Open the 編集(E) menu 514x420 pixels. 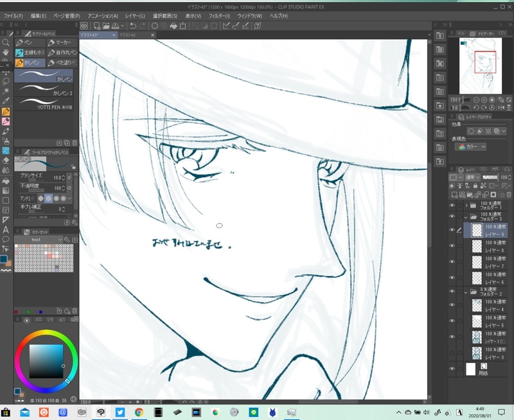pyautogui.click(x=39, y=15)
